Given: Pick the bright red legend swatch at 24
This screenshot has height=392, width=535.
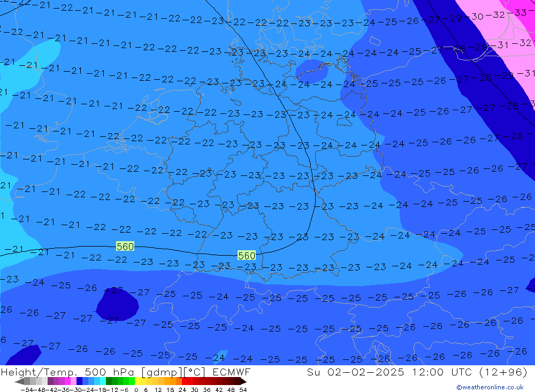Looking at the screenshot, I should 185,381.
